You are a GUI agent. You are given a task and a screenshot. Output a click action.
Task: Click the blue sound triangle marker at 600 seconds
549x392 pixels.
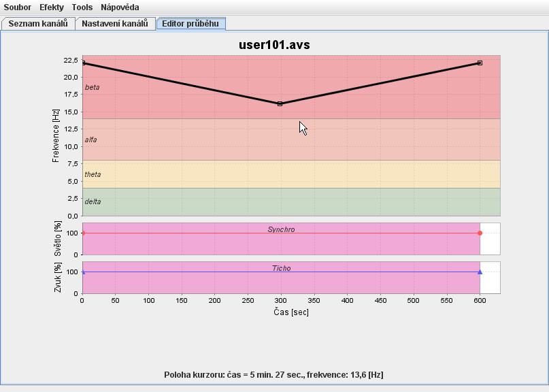[480, 272]
